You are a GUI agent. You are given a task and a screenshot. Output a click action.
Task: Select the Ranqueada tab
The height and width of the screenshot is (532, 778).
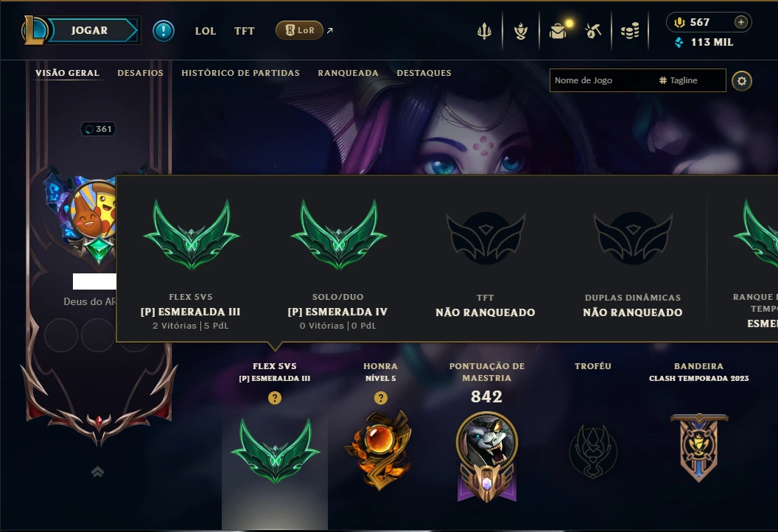tap(348, 73)
